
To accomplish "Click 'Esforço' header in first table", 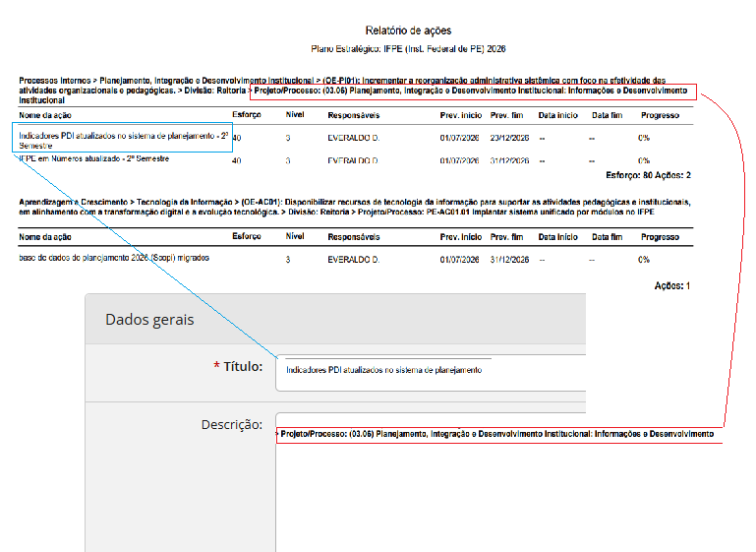I will click(247, 115).
